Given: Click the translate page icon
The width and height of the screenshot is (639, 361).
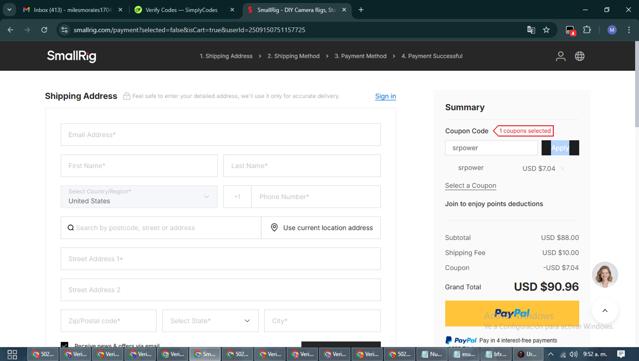Looking at the screenshot, I should pyautogui.click(x=531, y=30).
